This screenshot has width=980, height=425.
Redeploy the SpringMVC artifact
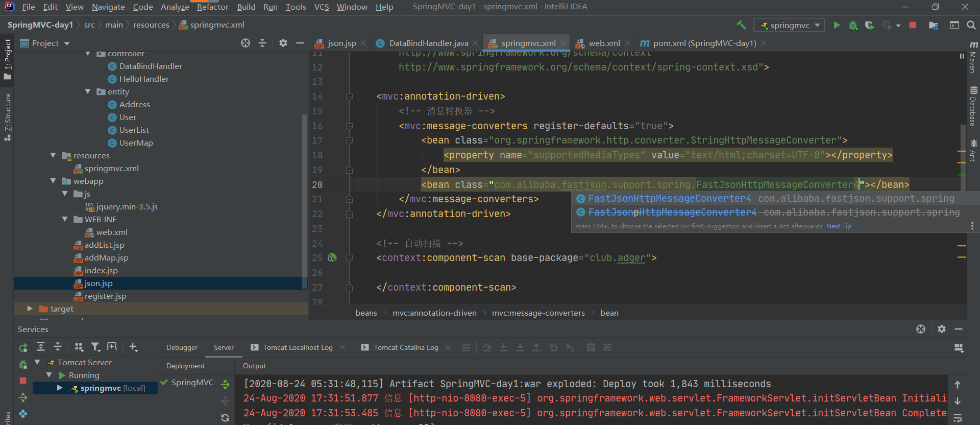[x=225, y=385]
